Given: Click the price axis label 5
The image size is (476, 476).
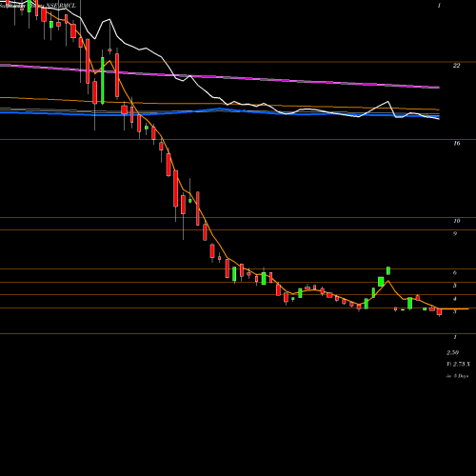Looking at the screenshot, I should 455,286.
